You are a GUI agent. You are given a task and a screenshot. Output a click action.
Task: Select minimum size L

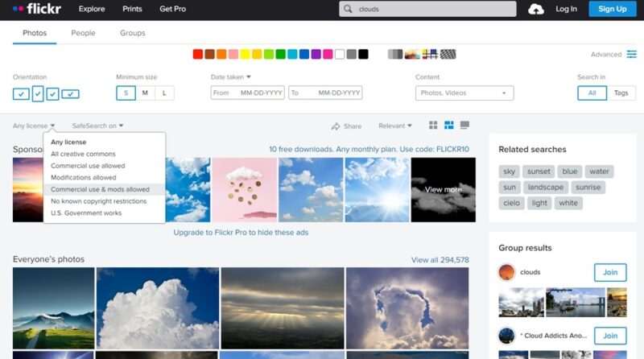click(164, 93)
